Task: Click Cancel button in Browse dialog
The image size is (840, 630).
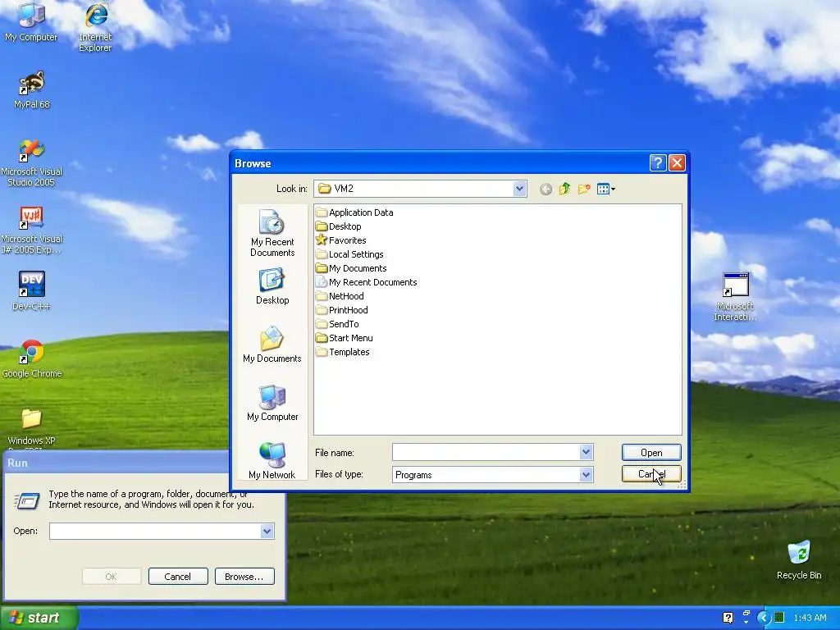Action: (x=651, y=474)
